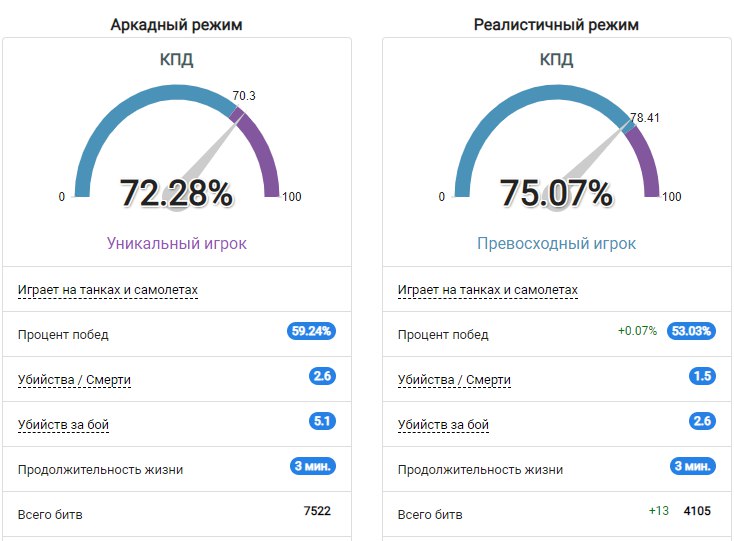
Task: Click the 'Реалистичный режим' heading
Action: click(x=556, y=25)
